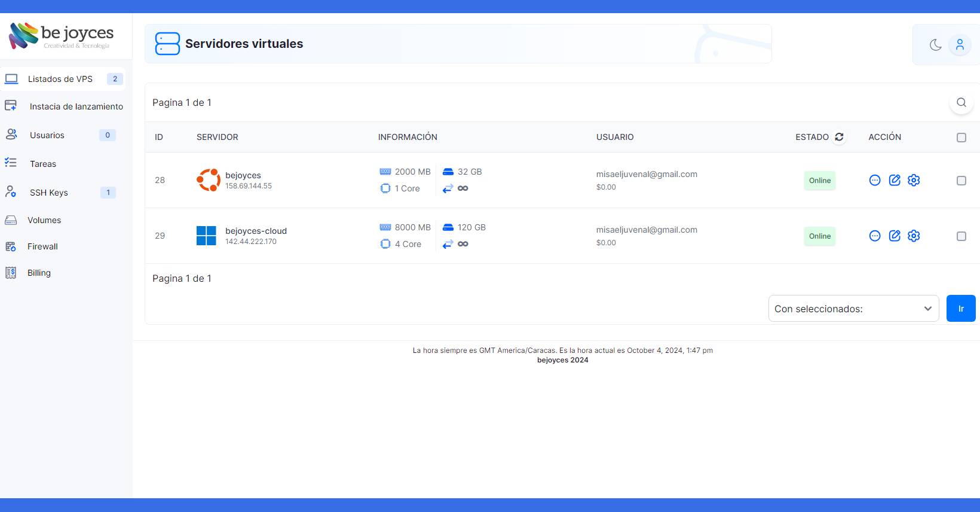980x512 pixels.
Task: Select checkbox for server ID 29
Action: [x=961, y=236]
